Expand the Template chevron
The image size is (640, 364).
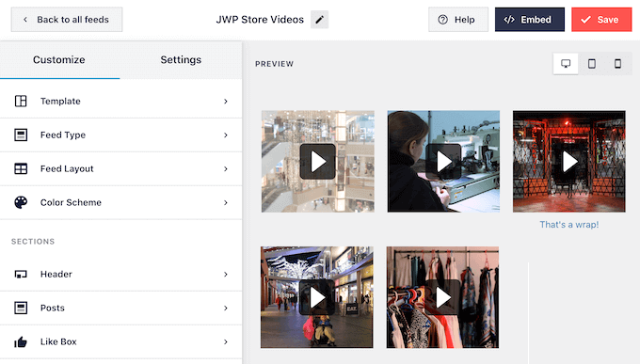pos(226,102)
